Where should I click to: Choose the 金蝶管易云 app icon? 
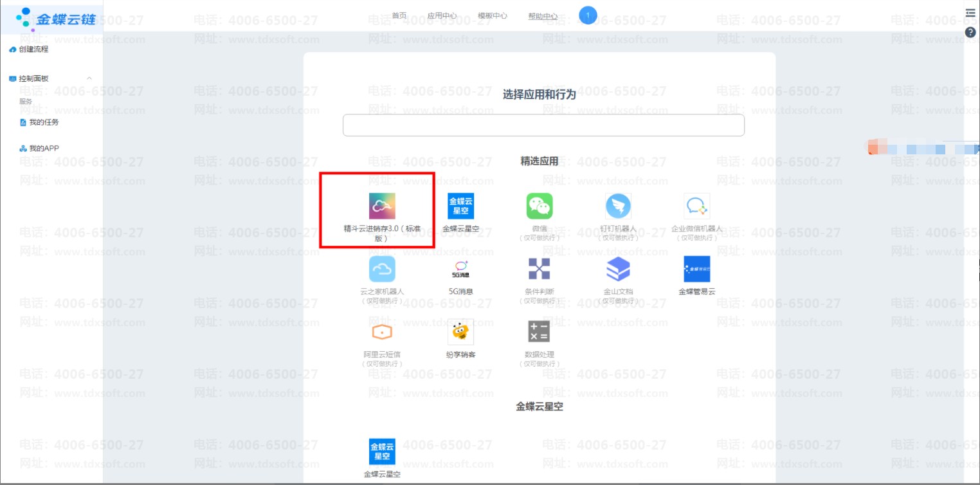click(x=696, y=269)
